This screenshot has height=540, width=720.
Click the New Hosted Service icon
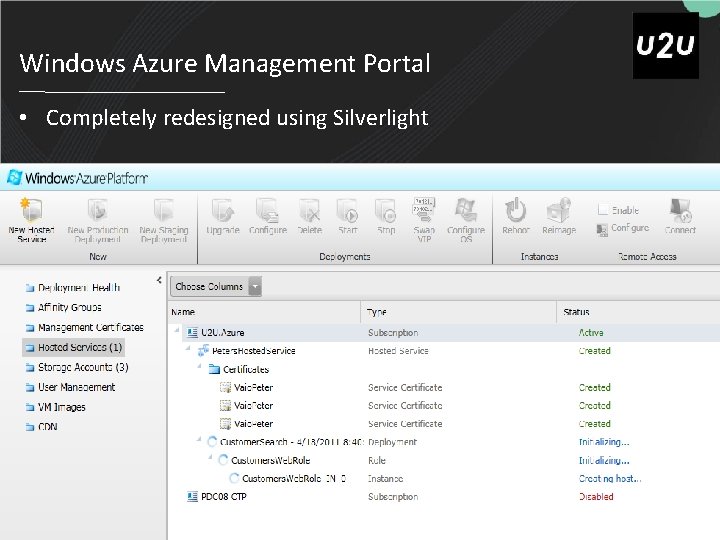point(31,209)
